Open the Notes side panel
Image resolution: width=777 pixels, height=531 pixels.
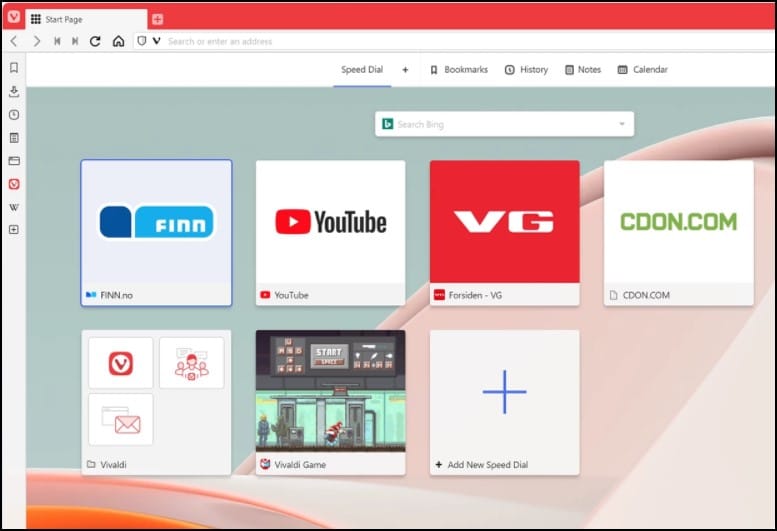click(14, 138)
